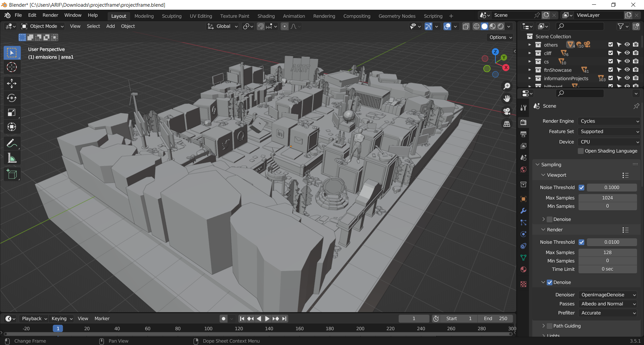Hide the cliff collection in viewport

click(627, 53)
